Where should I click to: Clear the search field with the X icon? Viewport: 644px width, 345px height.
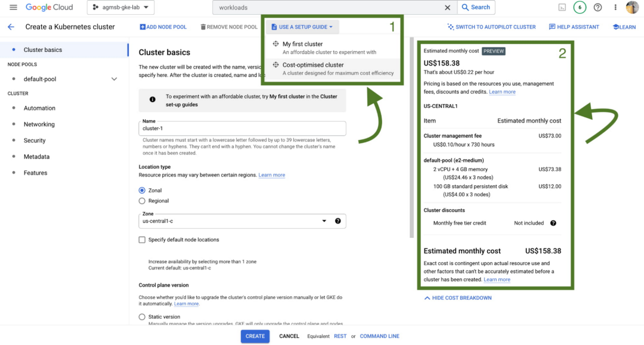point(448,8)
